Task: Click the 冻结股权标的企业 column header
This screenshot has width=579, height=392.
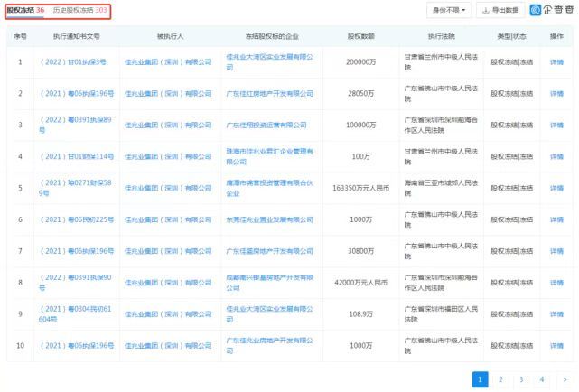Action: [x=272, y=36]
